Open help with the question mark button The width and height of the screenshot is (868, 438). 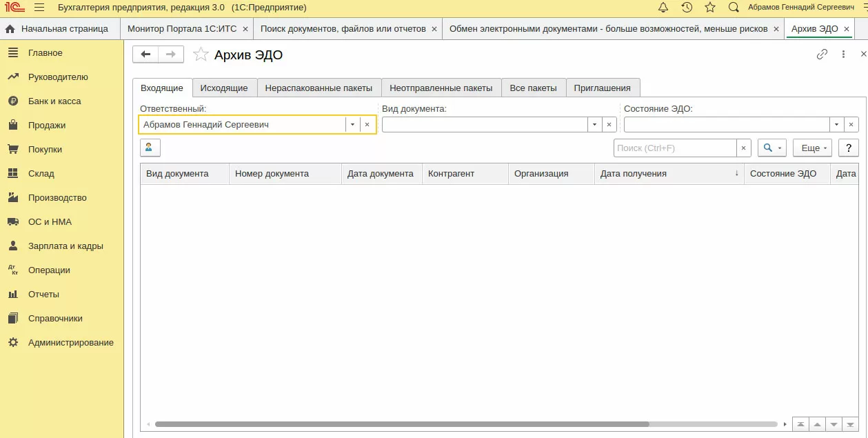[849, 148]
